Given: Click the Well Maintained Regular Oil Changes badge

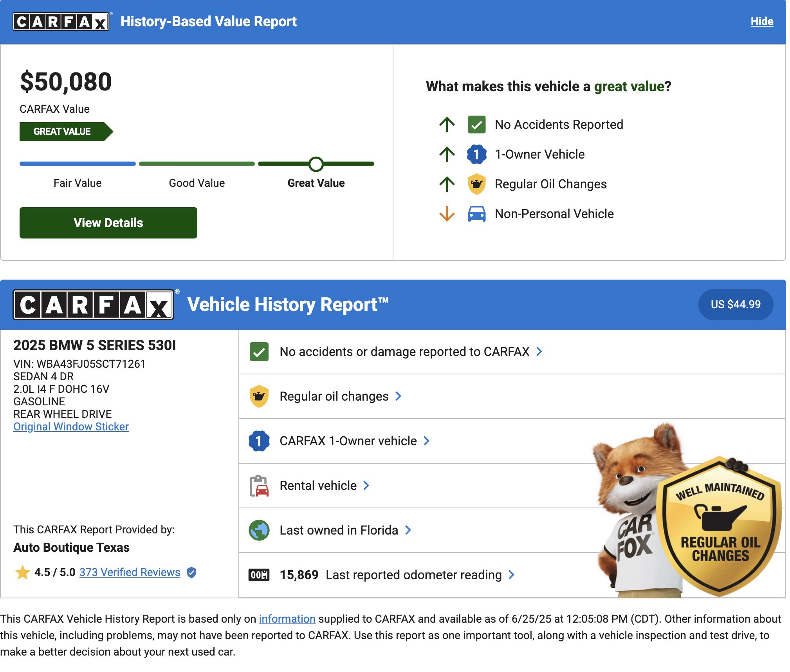Looking at the screenshot, I should click(x=720, y=527).
